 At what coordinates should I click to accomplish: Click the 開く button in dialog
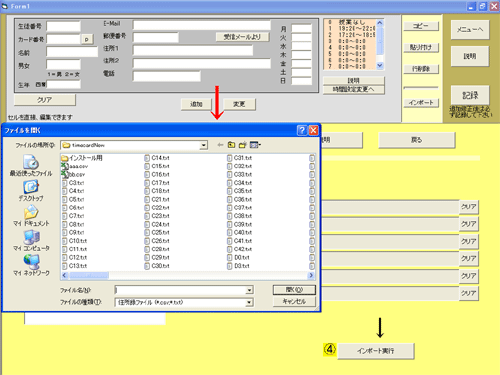click(x=294, y=290)
